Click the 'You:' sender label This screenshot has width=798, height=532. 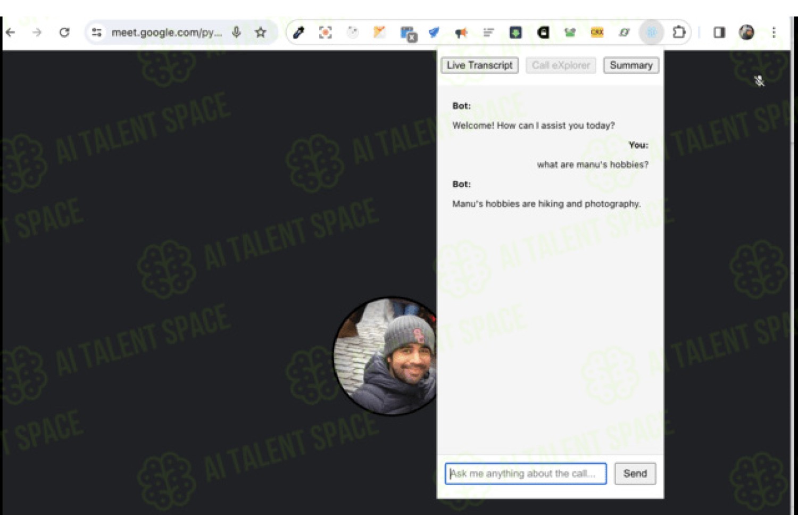click(x=638, y=145)
